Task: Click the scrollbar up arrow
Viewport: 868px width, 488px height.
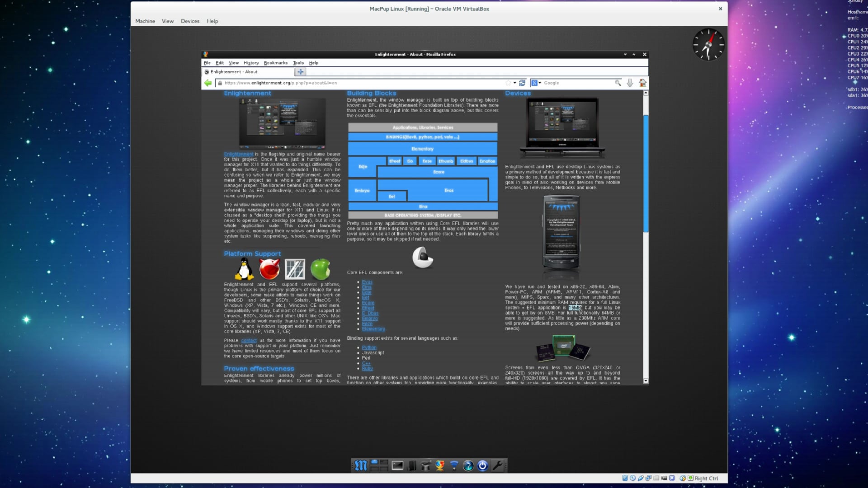Action: (646, 93)
